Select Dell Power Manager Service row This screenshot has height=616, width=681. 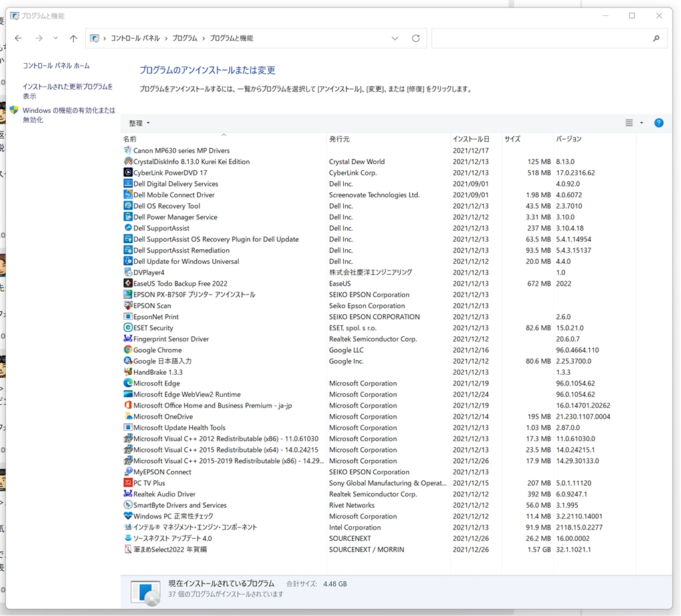[378, 217]
